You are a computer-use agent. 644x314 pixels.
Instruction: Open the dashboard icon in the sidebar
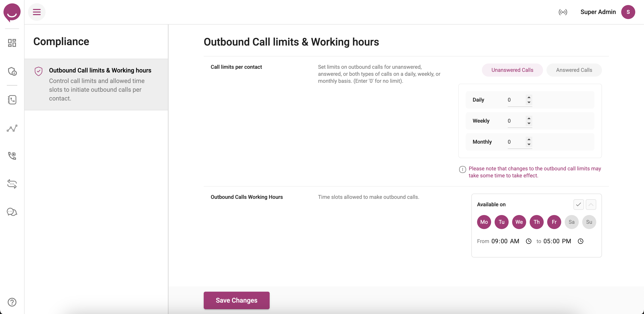coord(12,43)
